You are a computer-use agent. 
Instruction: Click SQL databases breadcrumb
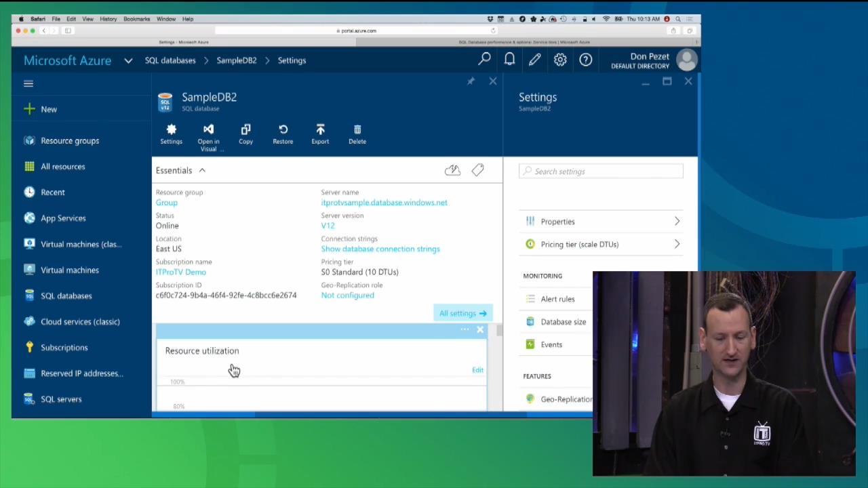click(x=170, y=60)
